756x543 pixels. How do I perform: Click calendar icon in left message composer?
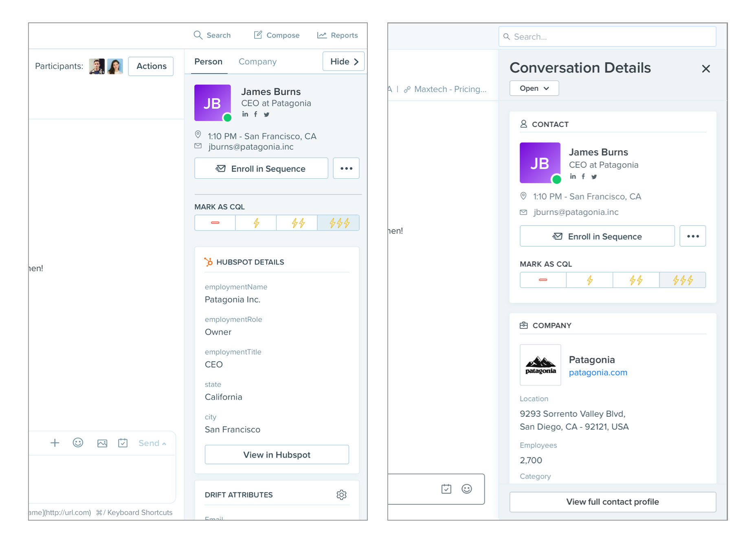(x=123, y=443)
